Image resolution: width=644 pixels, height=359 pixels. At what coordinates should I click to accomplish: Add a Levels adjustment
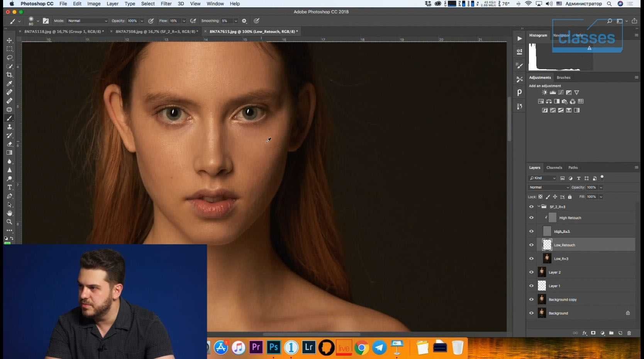pos(552,93)
